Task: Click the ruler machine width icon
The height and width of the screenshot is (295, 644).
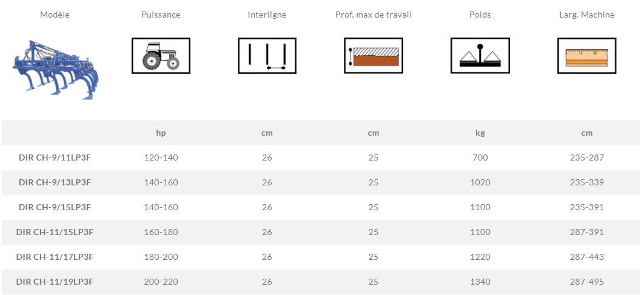Action: tap(586, 56)
